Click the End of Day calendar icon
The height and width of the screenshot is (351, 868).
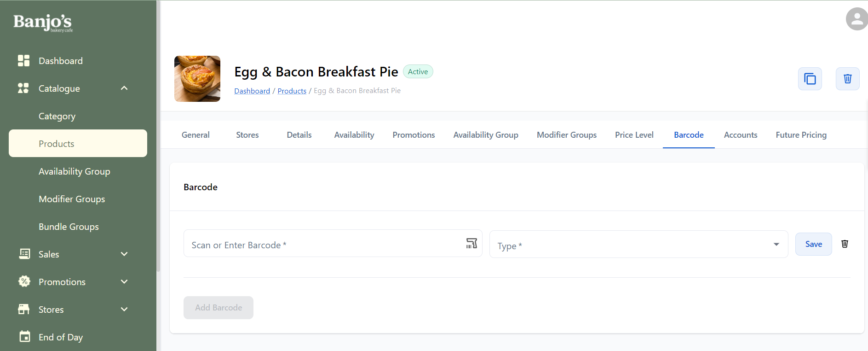point(24,337)
